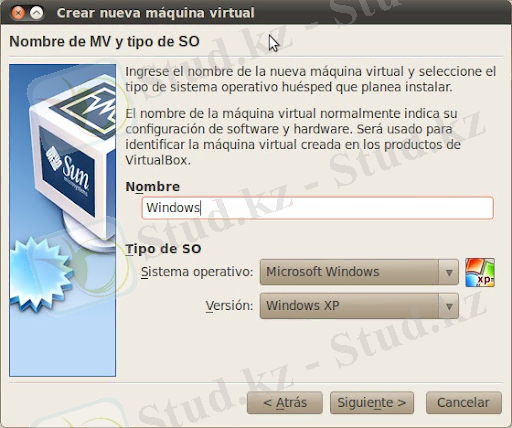This screenshot has width=512, height=428.
Task: Click the heading 'Nombre de MV y tipo de SO'
Action: pos(104,42)
